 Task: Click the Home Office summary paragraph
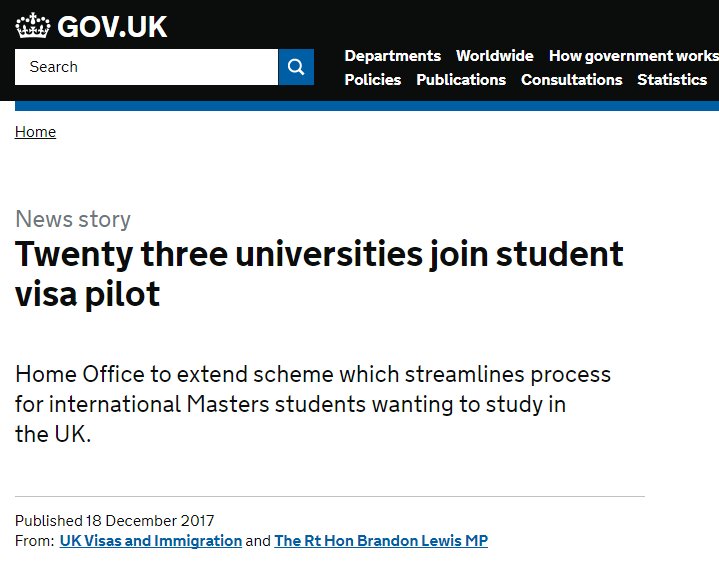(313, 404)
